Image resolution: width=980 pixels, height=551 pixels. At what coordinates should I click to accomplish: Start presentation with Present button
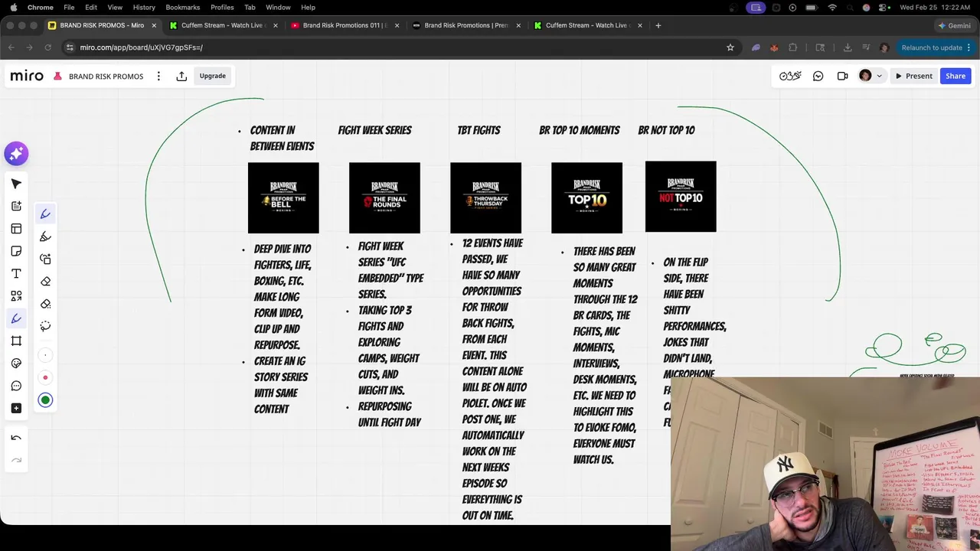point(913,76)
